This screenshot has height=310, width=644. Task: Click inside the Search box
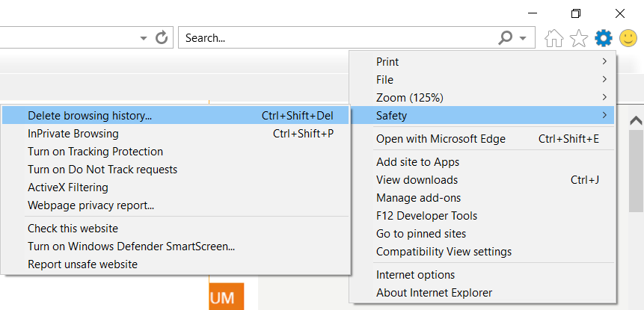click(337, 37)
